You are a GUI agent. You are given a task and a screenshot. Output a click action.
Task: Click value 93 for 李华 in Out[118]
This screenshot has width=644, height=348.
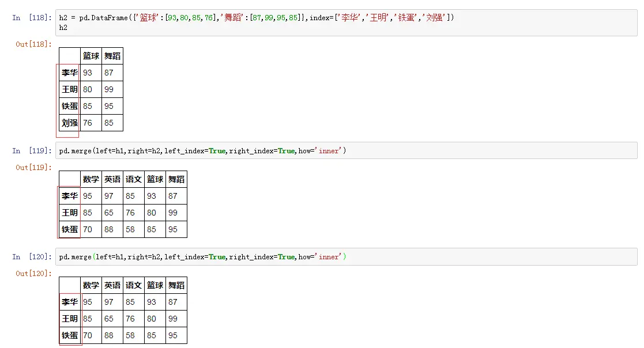tap(91, 73)
